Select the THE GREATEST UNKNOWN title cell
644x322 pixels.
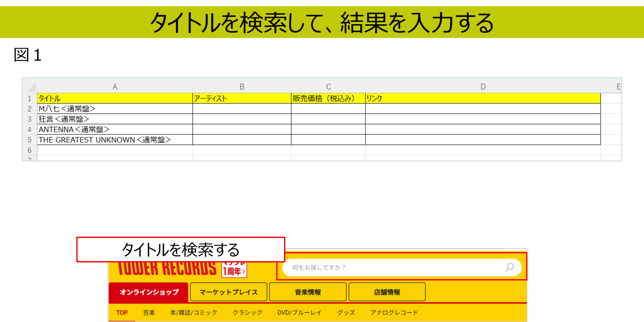[x=115, y=140]
